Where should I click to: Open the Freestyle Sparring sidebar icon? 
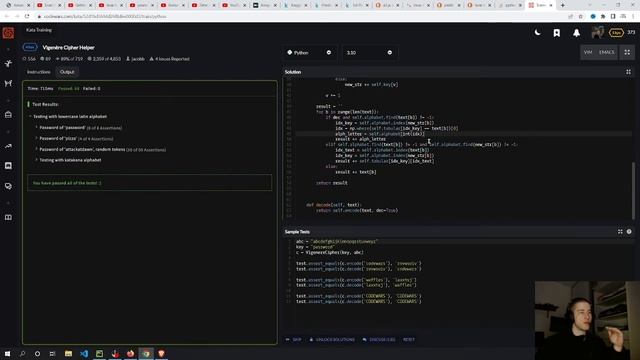tap(8, 83)
